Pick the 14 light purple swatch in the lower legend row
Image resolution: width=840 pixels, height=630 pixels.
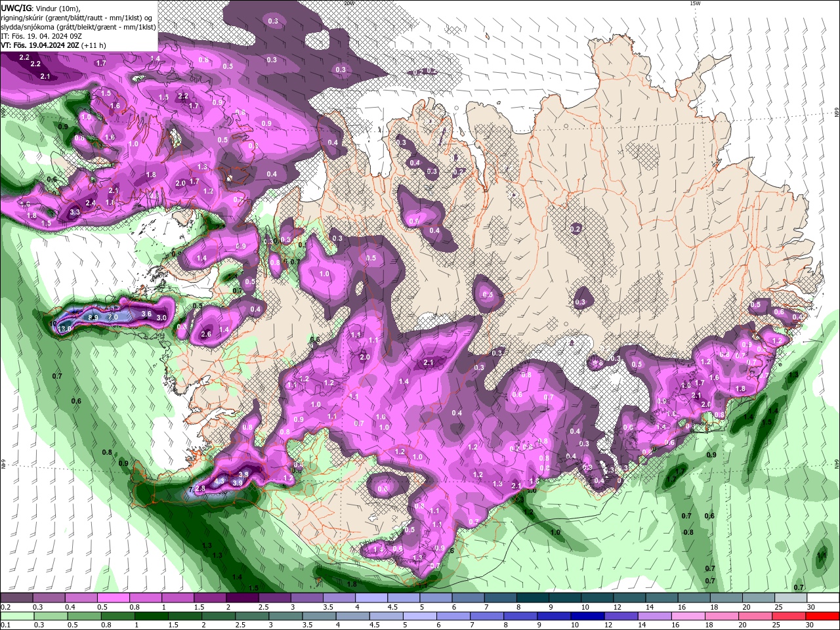point(655,616)
